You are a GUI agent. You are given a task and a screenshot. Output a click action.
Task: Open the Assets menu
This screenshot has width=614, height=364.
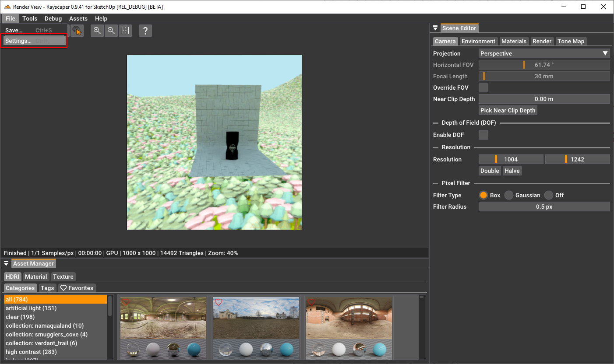pyautogui.click(x=78, y=18)
